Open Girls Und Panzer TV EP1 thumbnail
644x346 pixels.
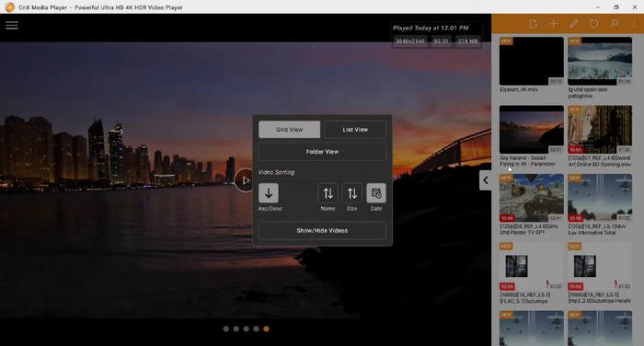click(532, 198)
